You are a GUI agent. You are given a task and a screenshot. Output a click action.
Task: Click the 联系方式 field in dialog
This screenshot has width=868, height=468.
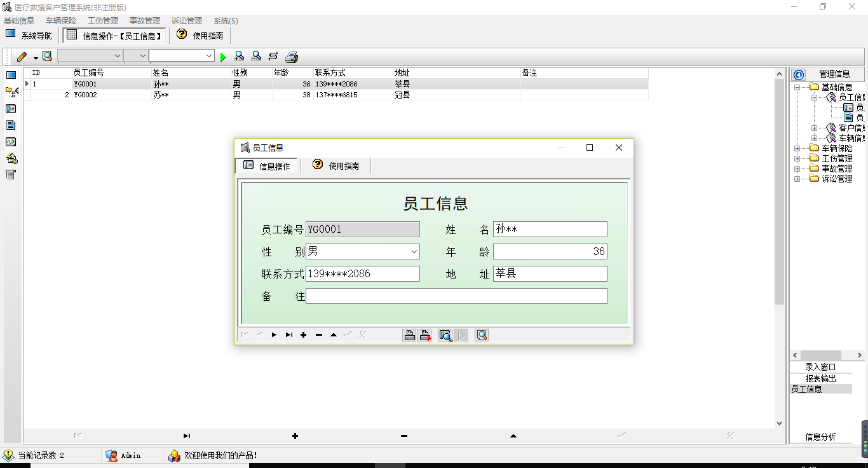[x=363, y=273]
